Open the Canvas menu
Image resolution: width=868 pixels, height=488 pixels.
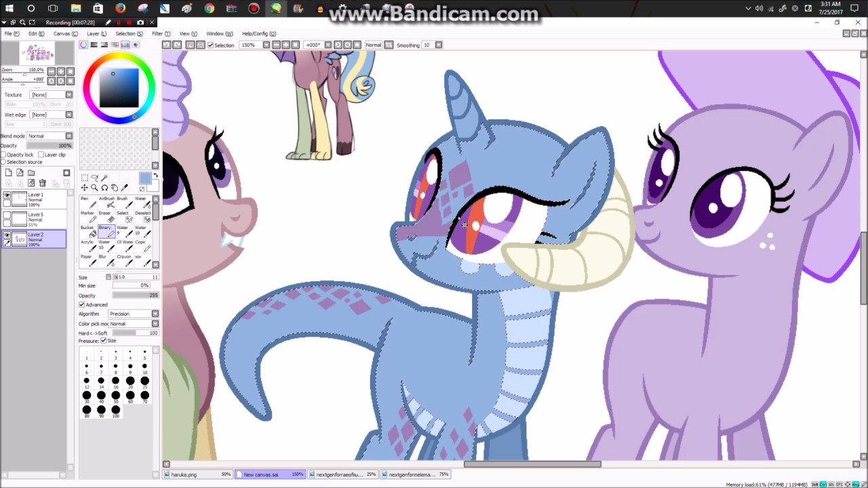point(65,33)
